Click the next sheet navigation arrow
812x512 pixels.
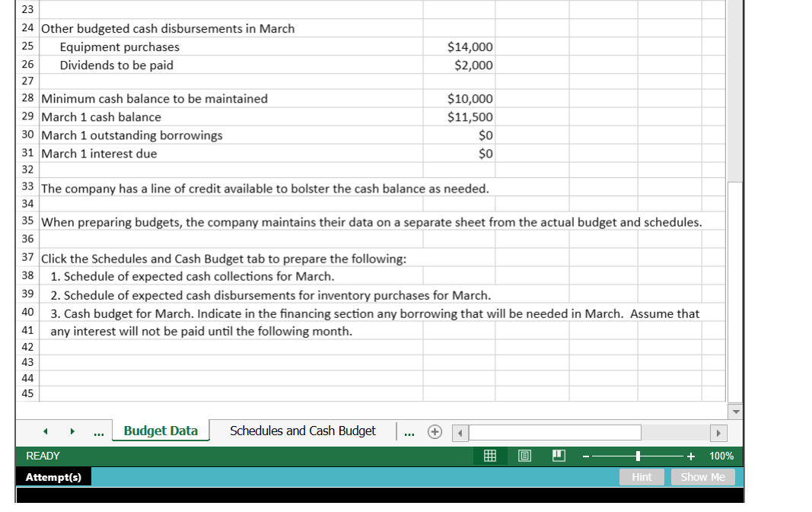click(x=72, y=431)
